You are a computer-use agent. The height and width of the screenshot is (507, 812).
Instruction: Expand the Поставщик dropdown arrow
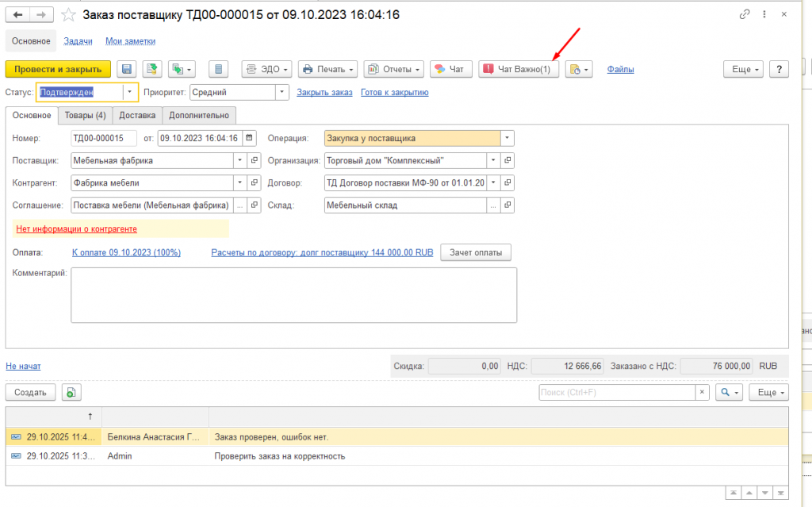pos(239,161)
